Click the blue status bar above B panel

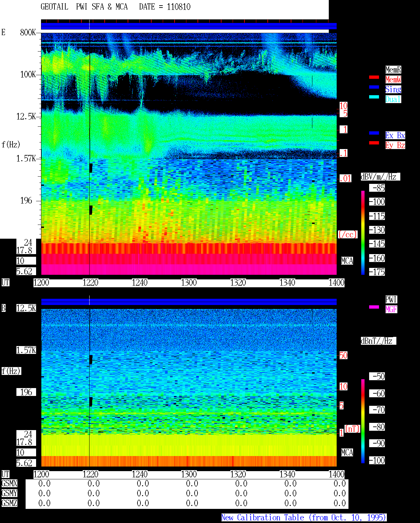coord(189,302)
